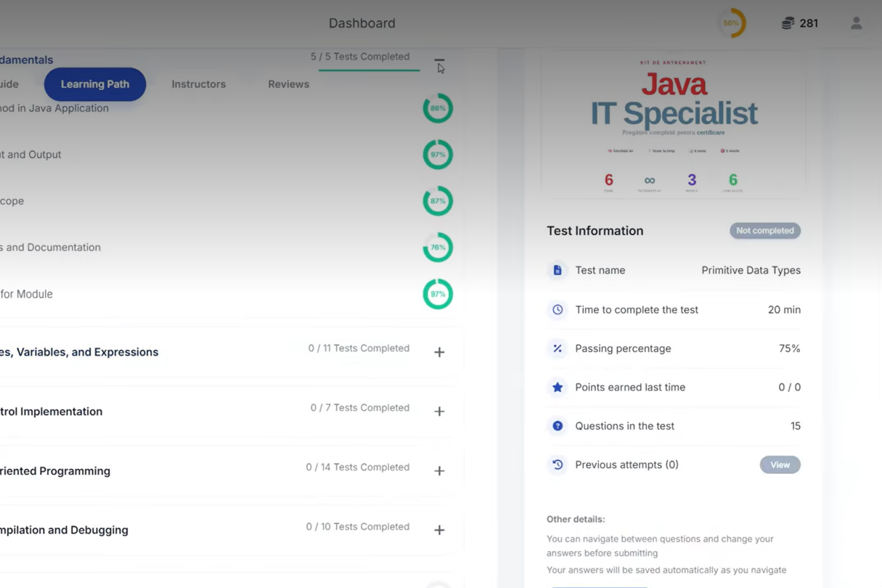882x588 pixels.
Task: Click the 5/5 tests green progress bar
Action: point(369,70)
